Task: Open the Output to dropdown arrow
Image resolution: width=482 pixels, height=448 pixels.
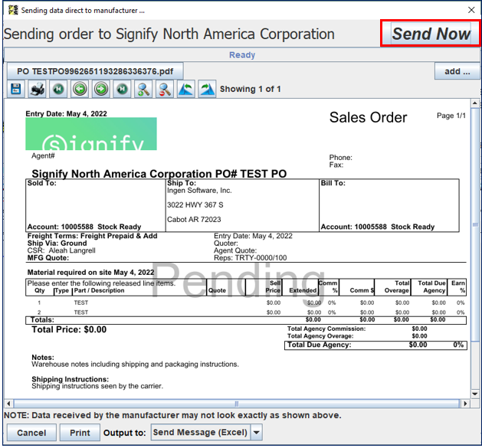Action: pos(257,433)
